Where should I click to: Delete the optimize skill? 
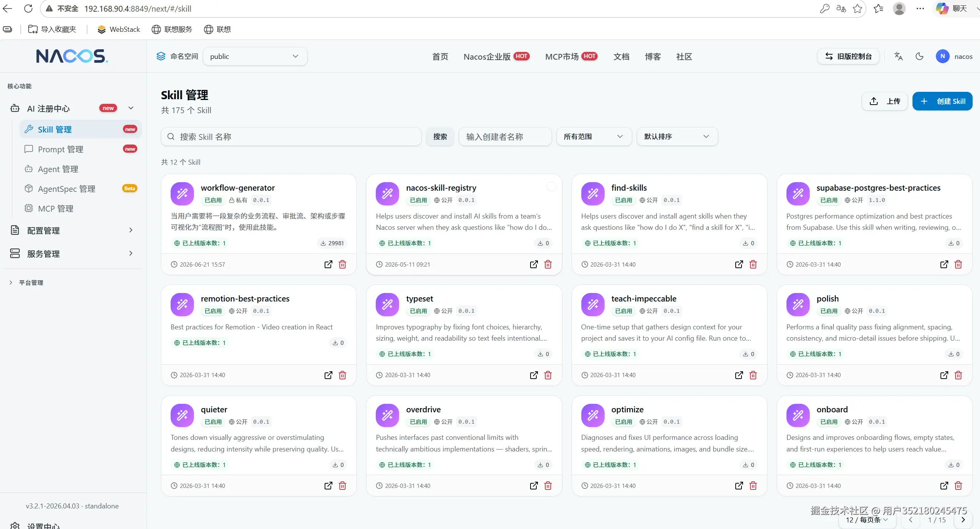coord(753,486)
